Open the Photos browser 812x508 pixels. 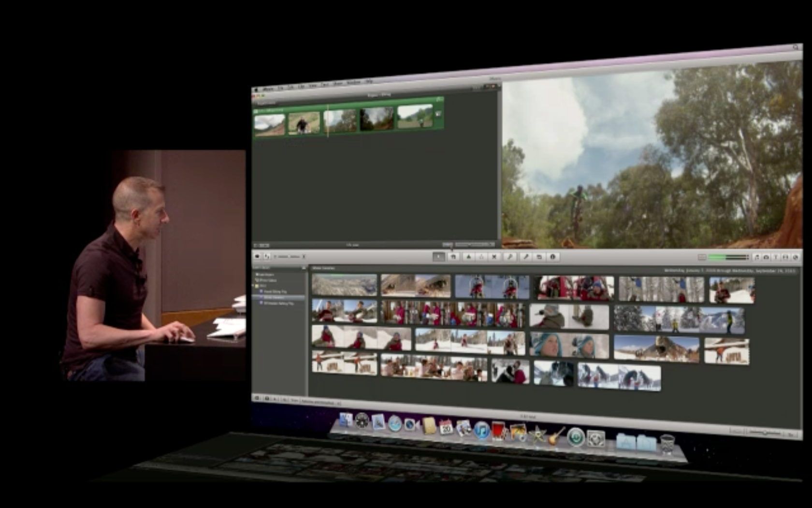coord(767,257)
